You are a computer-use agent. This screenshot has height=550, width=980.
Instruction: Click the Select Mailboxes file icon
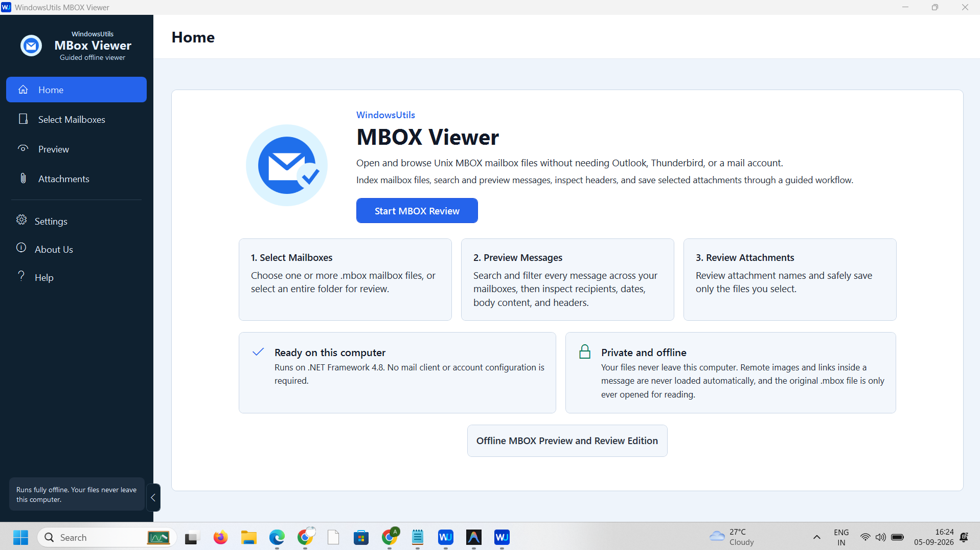click(x=23, y=119)
